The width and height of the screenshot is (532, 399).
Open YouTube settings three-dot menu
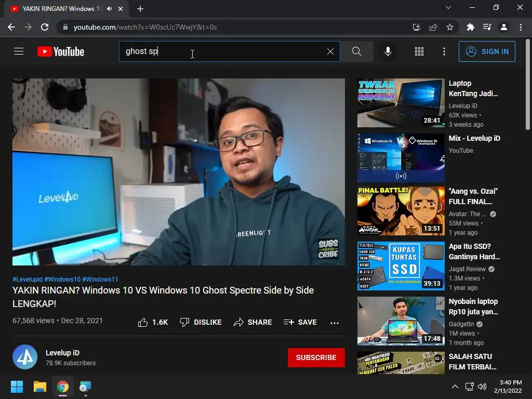coord(444,51)
